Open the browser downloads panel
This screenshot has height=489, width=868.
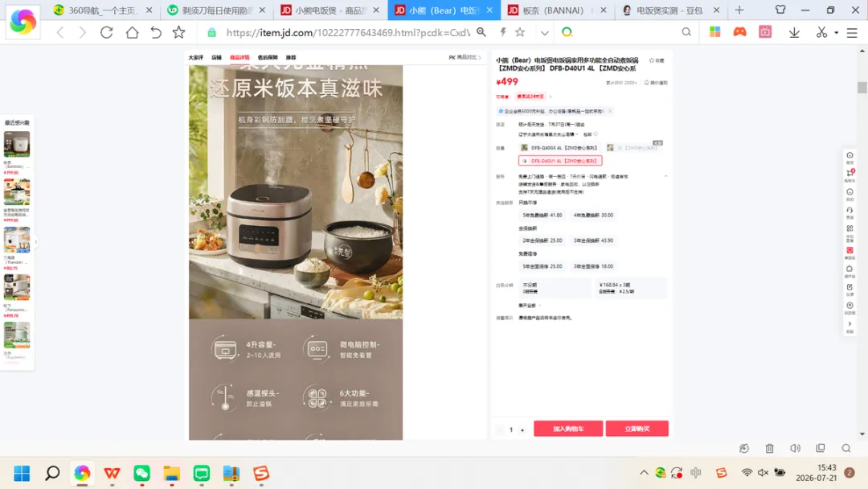pos(794,33)
